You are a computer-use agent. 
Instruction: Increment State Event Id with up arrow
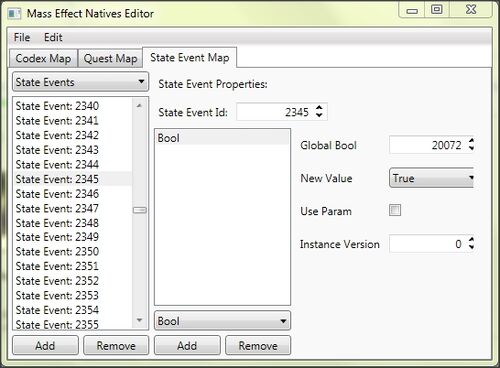(319, 108)
